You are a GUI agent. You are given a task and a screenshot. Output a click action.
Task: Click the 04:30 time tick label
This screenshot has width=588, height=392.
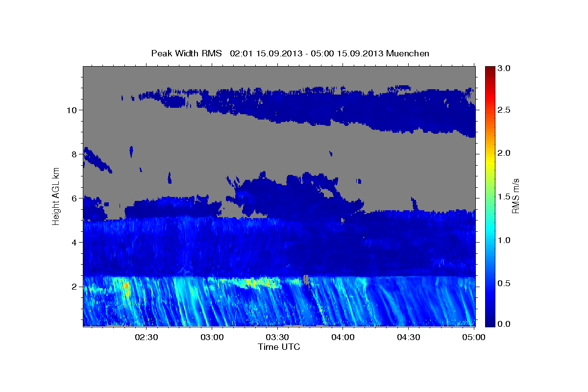[x=408, y=337]
